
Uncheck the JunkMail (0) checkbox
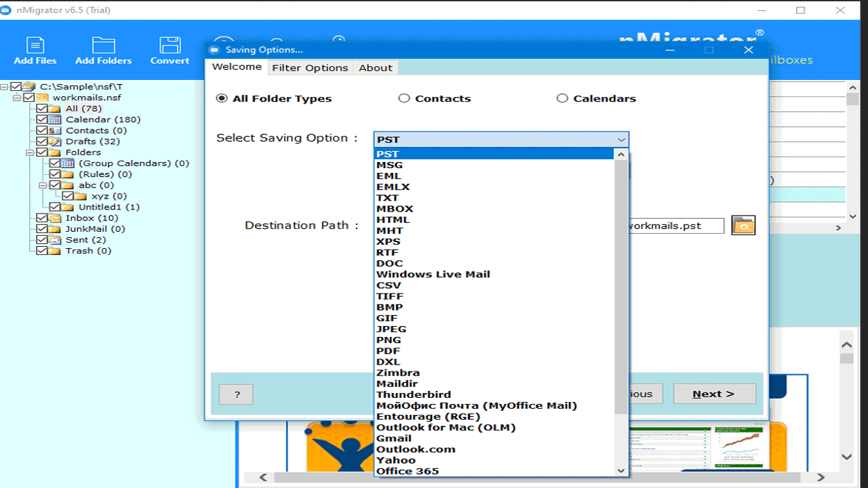[42, 228]
